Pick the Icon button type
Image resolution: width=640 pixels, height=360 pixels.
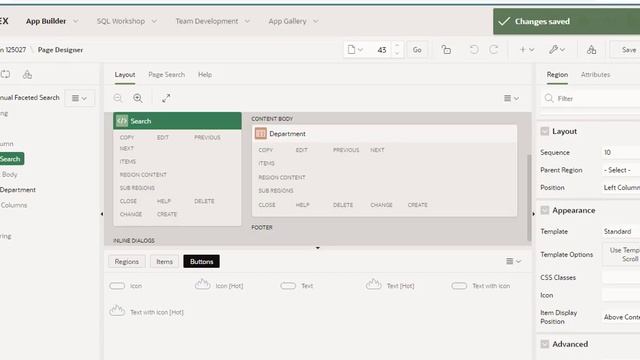point(126,286)
